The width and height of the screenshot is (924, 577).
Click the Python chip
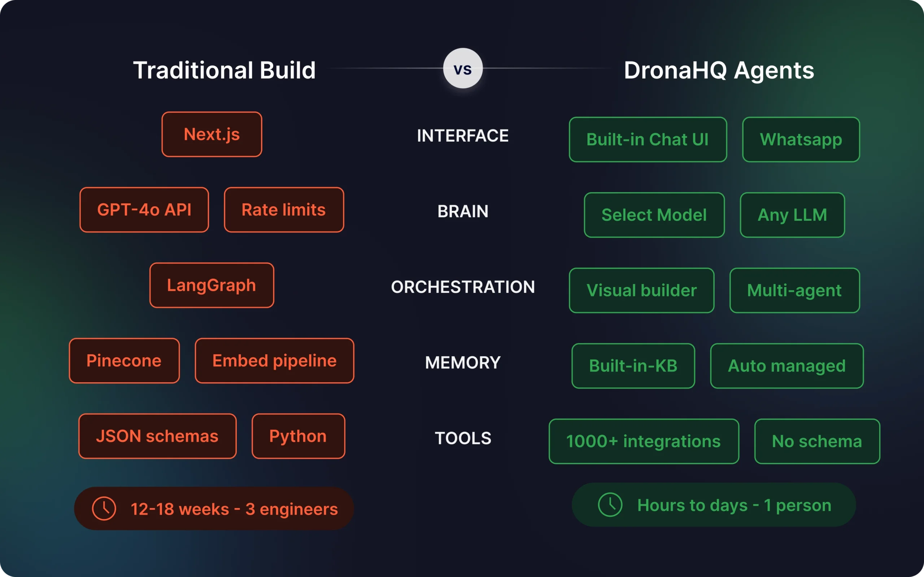coord(298,436)
